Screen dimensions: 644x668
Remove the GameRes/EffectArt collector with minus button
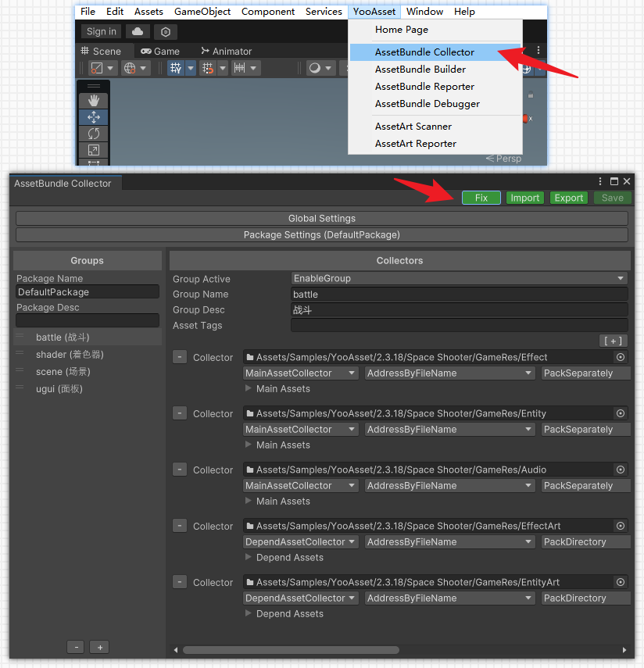[x=180, y=526]
